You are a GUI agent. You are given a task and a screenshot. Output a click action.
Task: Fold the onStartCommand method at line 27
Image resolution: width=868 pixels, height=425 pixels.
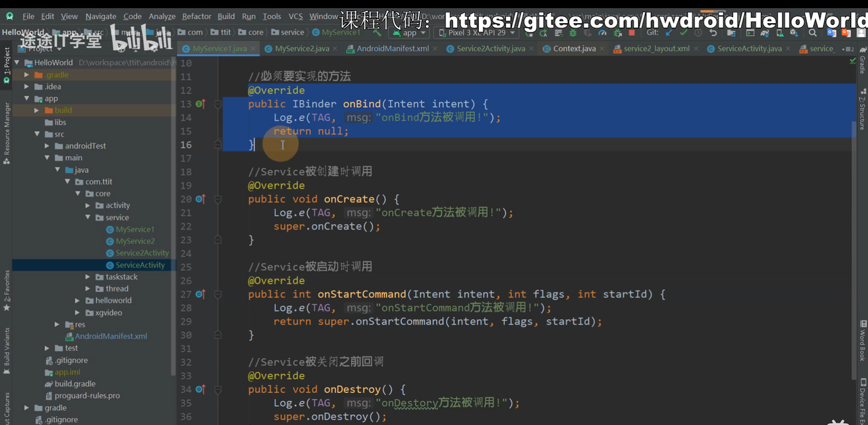pos(218,294)
